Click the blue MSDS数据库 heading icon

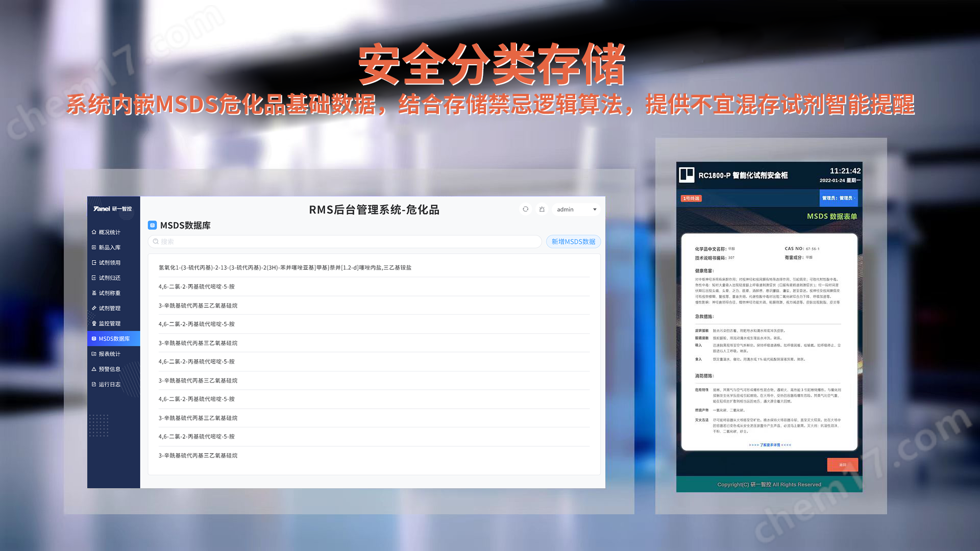point(152,225)
